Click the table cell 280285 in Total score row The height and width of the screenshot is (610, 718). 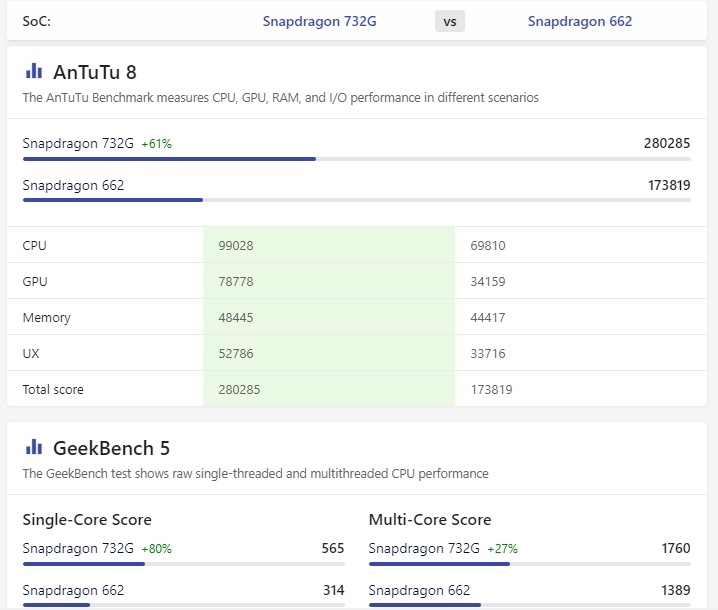click(x=329, y=389)
